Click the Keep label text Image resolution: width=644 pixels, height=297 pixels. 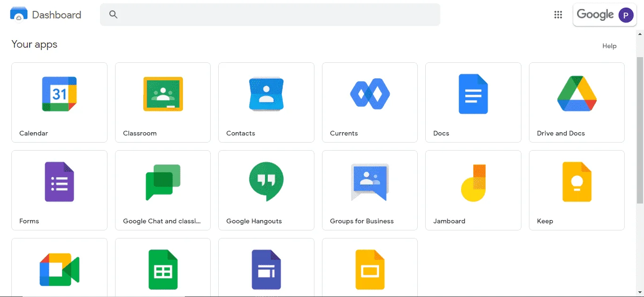545,221
